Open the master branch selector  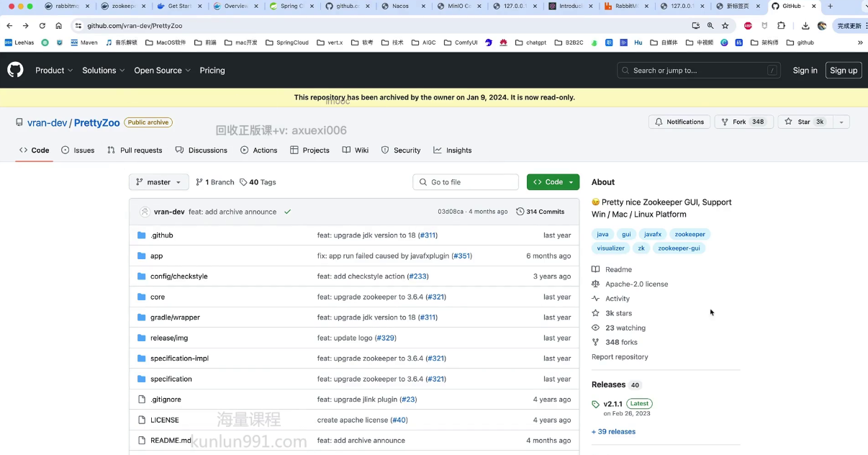159,182
